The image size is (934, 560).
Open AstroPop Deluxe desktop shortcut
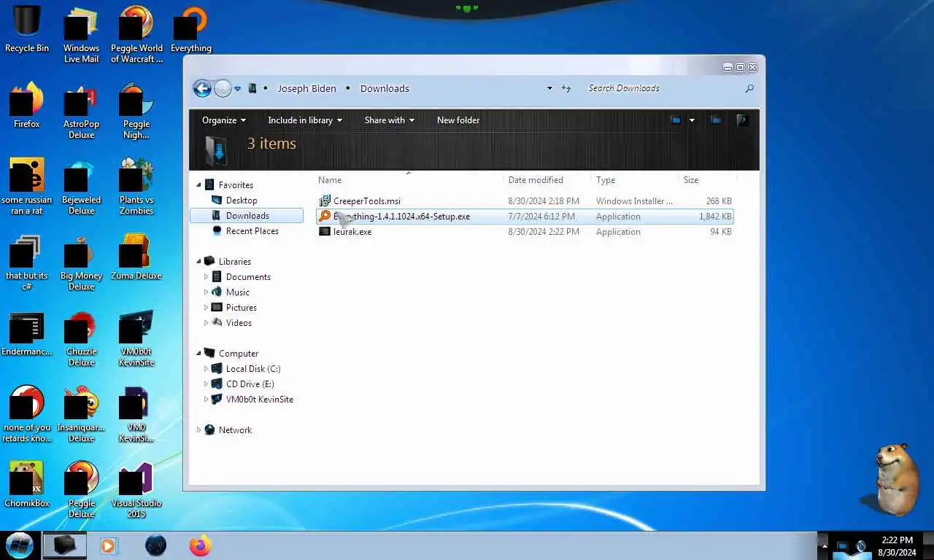click(81, 111)
